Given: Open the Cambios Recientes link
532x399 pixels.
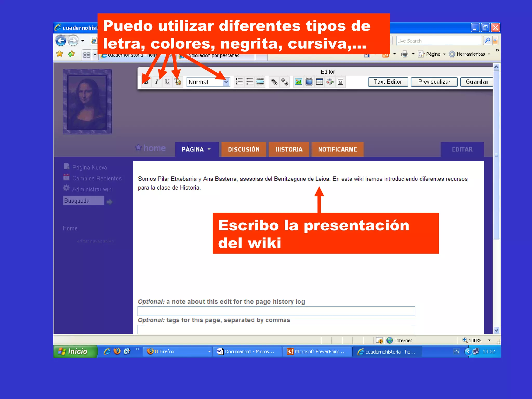Looking at the screenshot, I should pyautogui.click(x=97, y=178).
